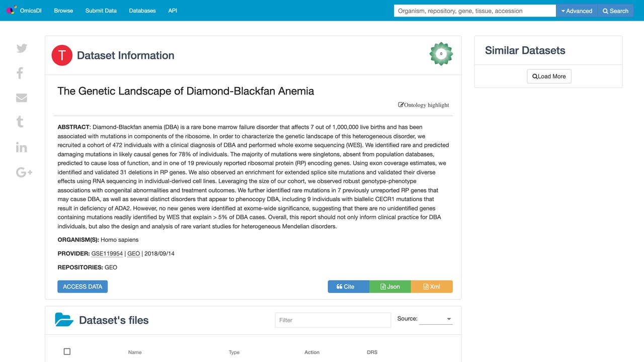Click the Type column header
Image resolution: width=644 pixels, height=362 pixels.
(234, 352)
